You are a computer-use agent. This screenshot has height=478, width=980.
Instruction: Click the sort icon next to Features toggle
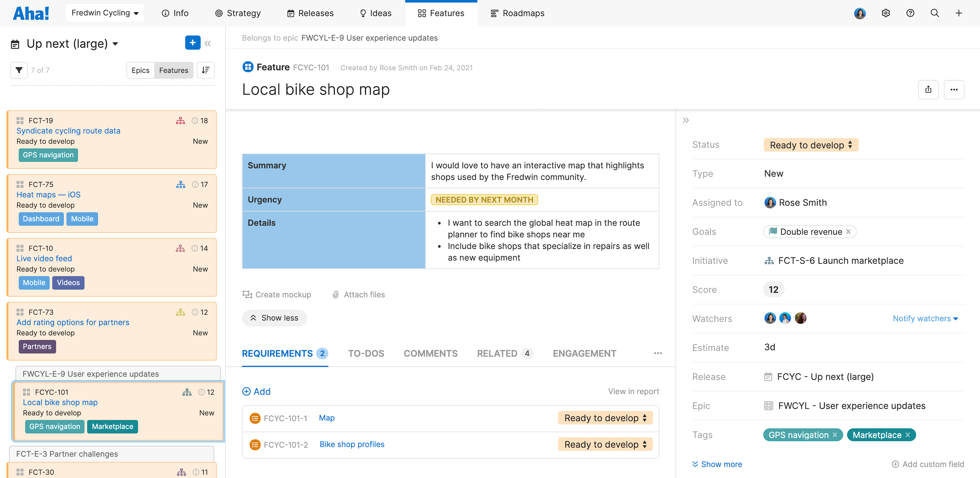coord(206,70)
